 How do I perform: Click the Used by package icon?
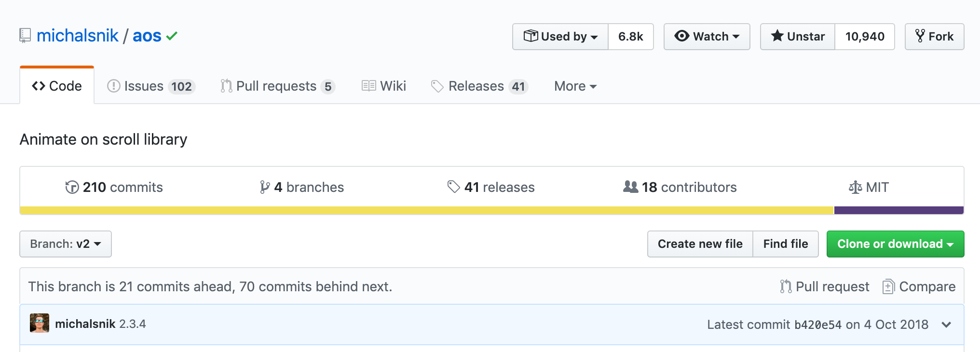pos(531,36)
